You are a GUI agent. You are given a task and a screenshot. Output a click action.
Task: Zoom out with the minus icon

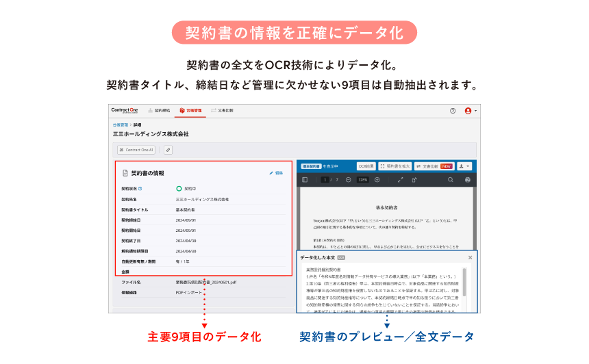[x=348, y=180]
